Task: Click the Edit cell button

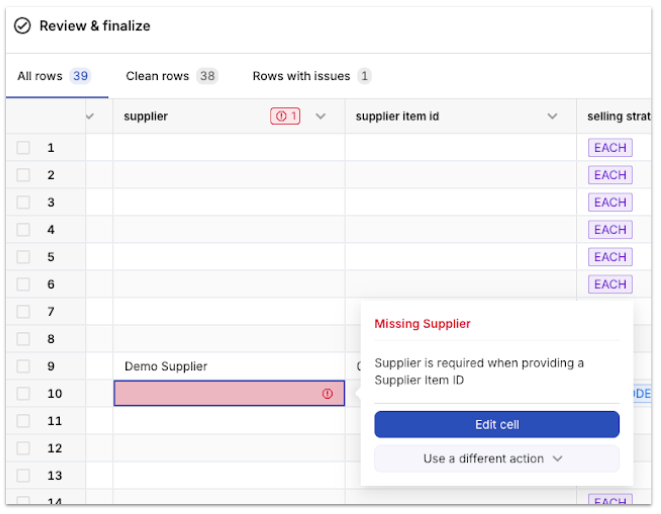Action: click(x=496, y=425)
